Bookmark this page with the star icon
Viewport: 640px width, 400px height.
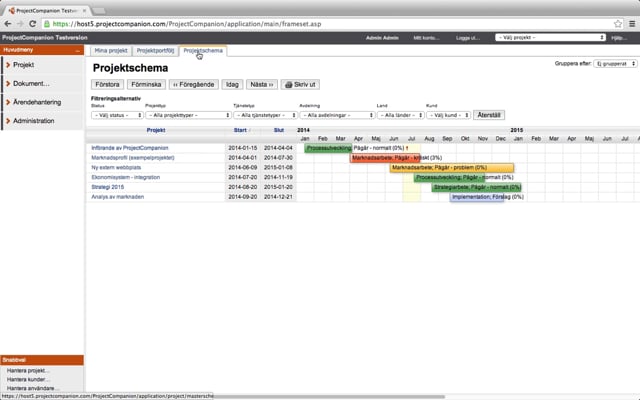pyautogui.click(x=618, y=24)
